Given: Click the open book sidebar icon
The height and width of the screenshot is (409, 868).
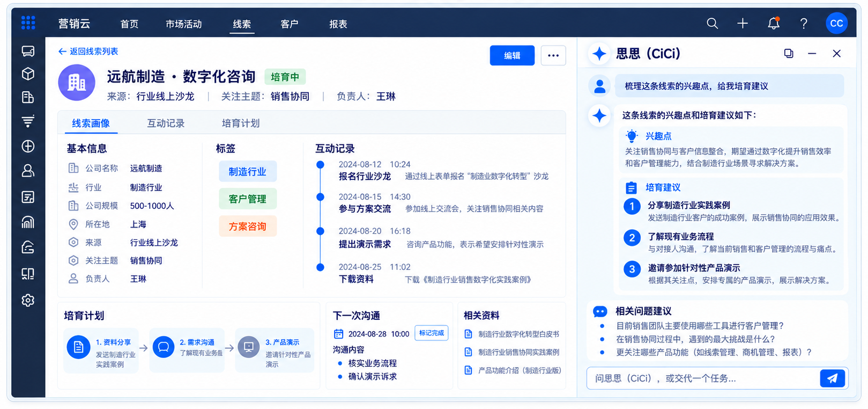Looking at the screenshot, I should (x=28, y=274).
